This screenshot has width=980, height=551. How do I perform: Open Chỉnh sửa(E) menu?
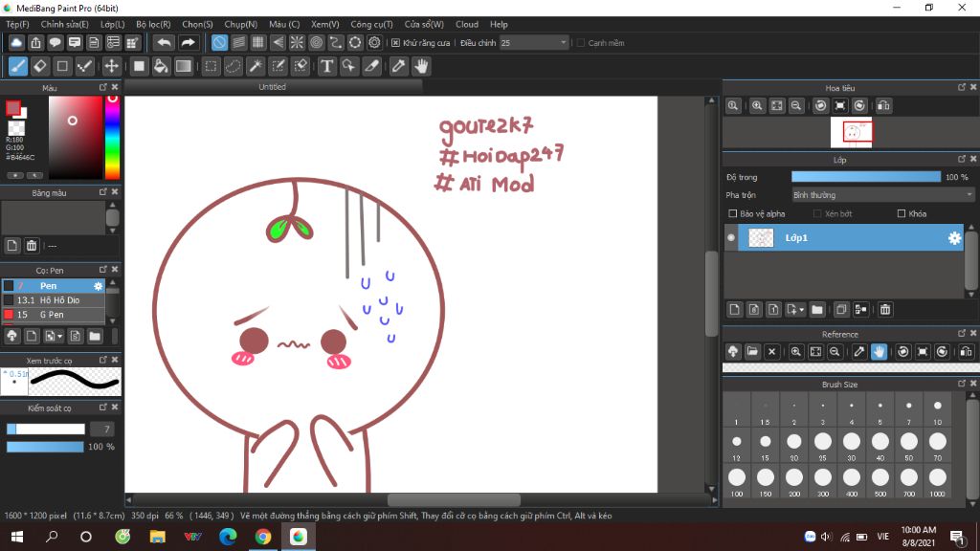pos(64,24)
